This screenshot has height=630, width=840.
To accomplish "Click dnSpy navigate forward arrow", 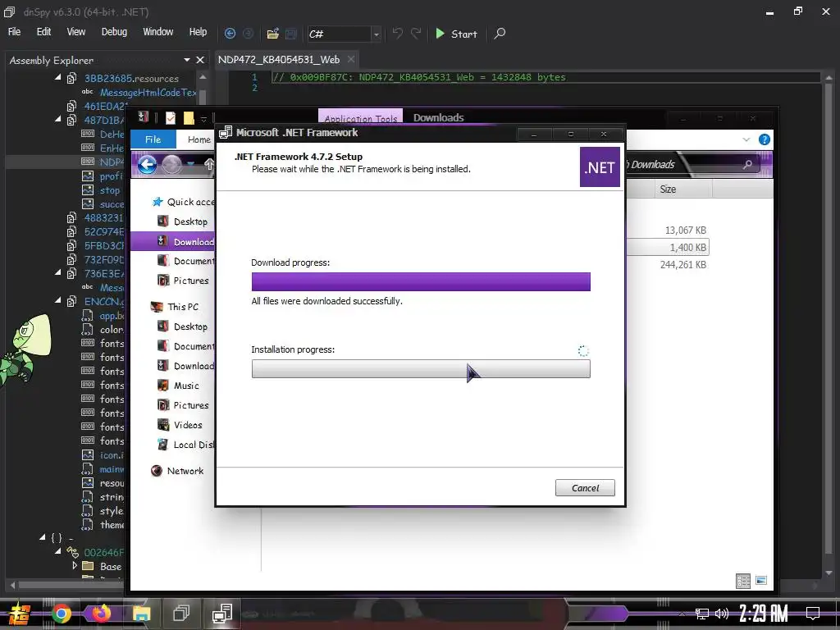I will [248, 33].
